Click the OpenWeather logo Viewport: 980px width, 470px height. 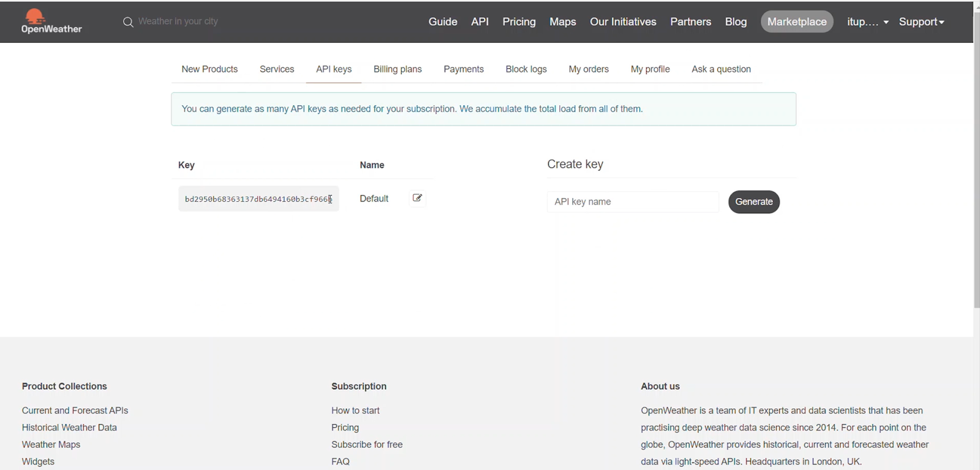(51, 21)
